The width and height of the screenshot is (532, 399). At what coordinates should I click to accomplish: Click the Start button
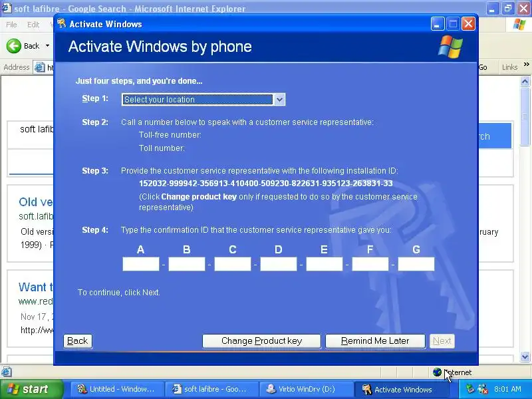[31, 389]
